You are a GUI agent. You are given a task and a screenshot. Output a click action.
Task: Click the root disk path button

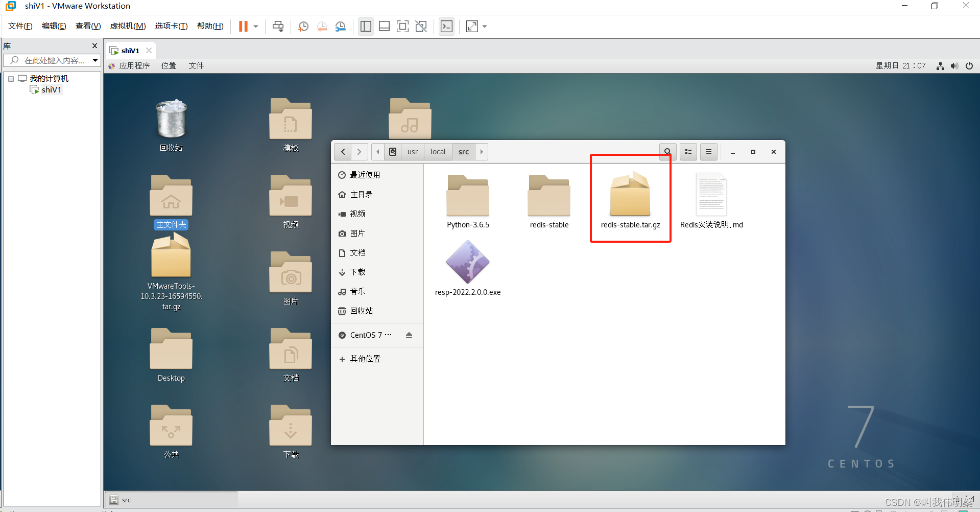(393, 152)
